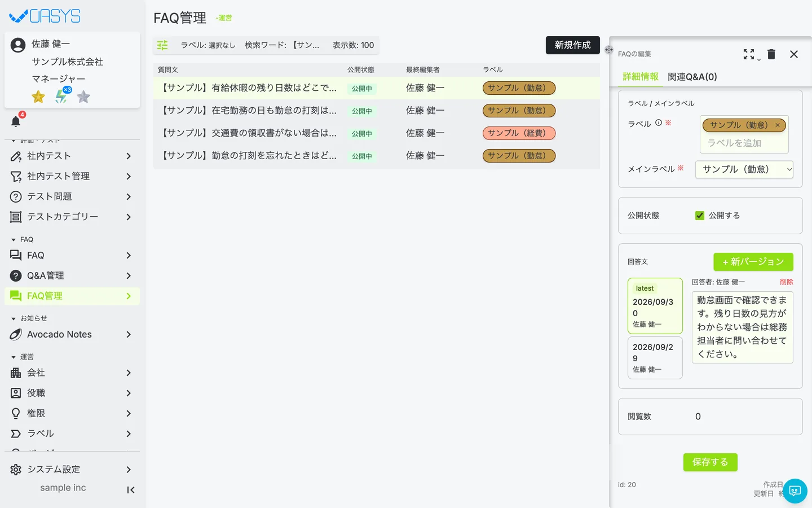
Task: Collapse the sidebar with arrow icon
Action: point(131,490)
